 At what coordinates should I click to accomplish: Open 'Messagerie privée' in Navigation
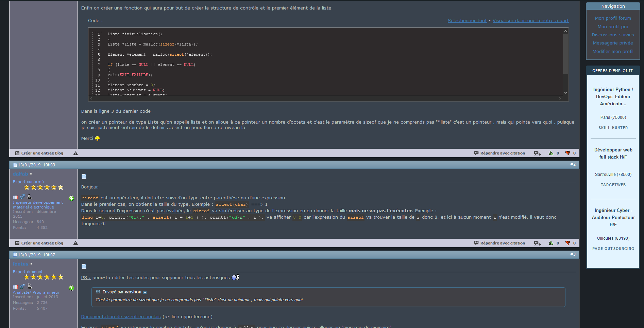(x=613, y=43)
